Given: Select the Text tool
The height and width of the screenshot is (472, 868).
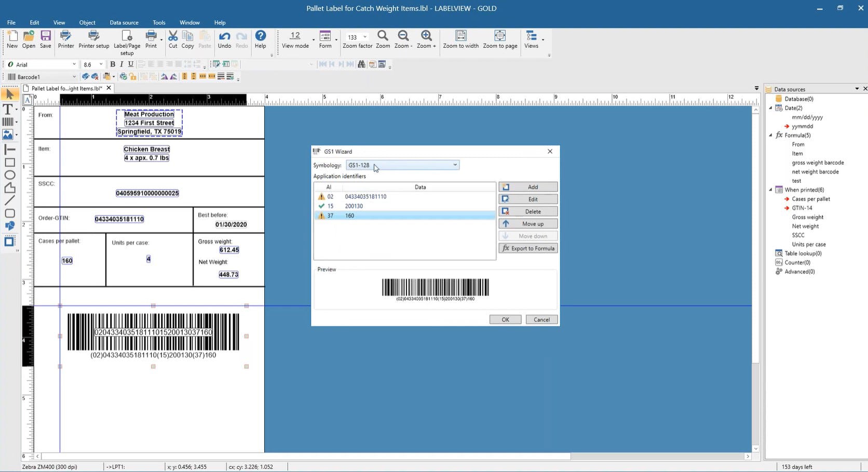Looking at the screenshot, I should pos(7,109).
